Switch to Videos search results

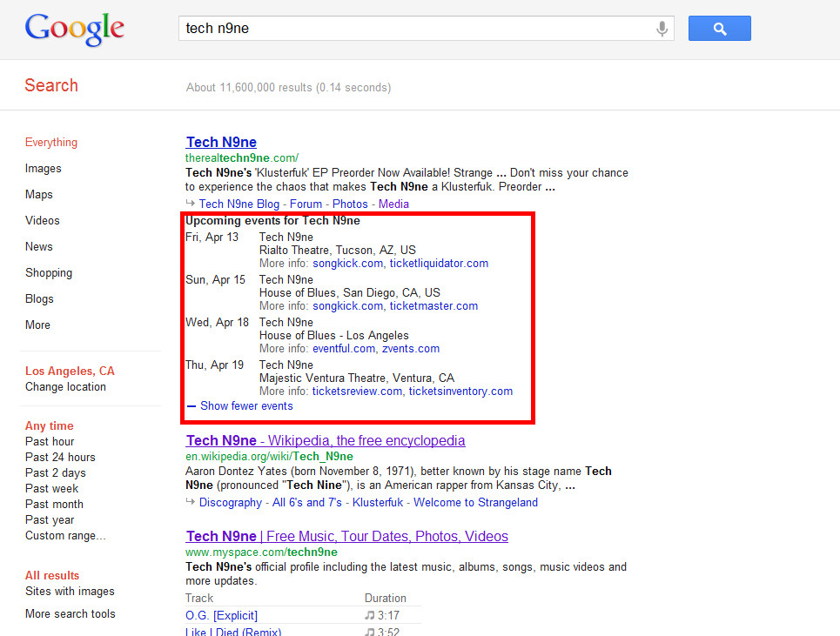(43, 220)
